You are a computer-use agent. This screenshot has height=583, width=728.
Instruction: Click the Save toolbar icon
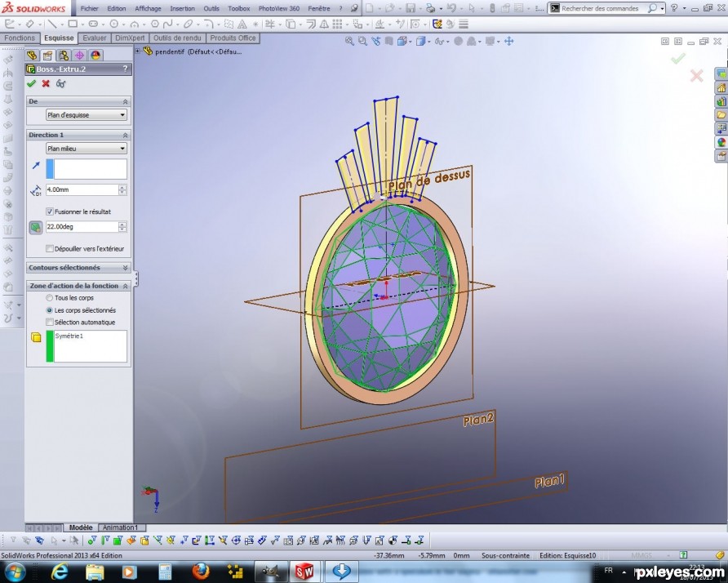[411, 8]
